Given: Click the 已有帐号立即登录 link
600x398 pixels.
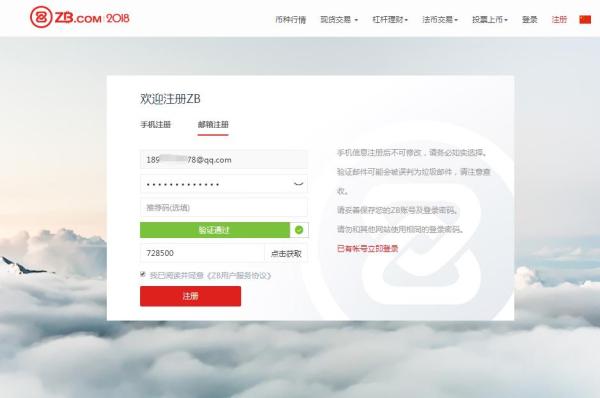Looking at the screenshot, I should click(367, 249).
